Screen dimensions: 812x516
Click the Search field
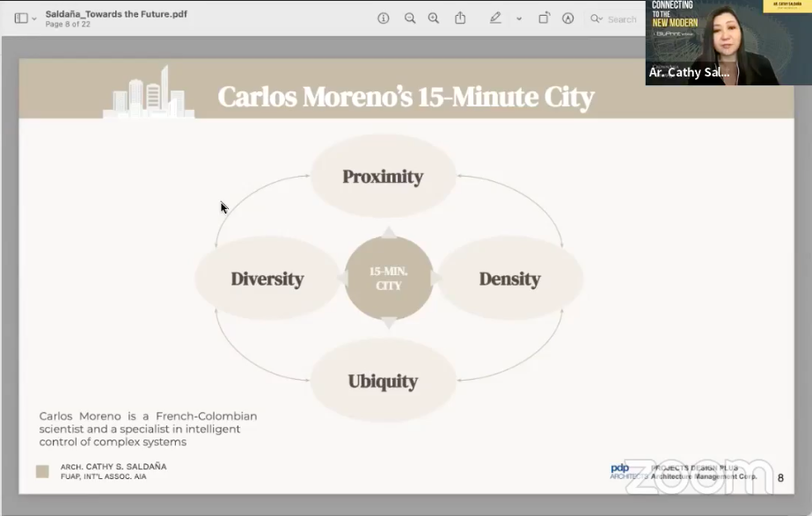click(621, 18)
